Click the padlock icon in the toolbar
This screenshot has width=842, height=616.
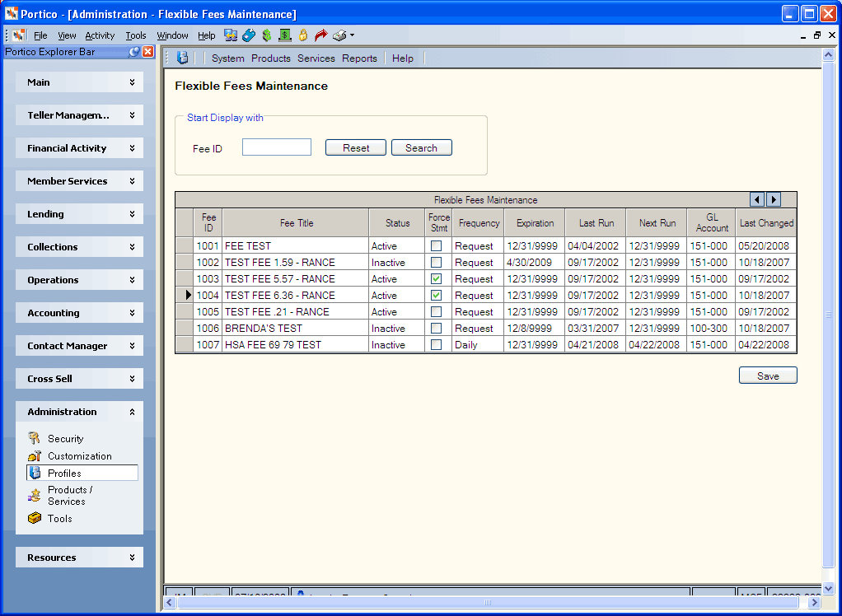(x=303, y=35)
